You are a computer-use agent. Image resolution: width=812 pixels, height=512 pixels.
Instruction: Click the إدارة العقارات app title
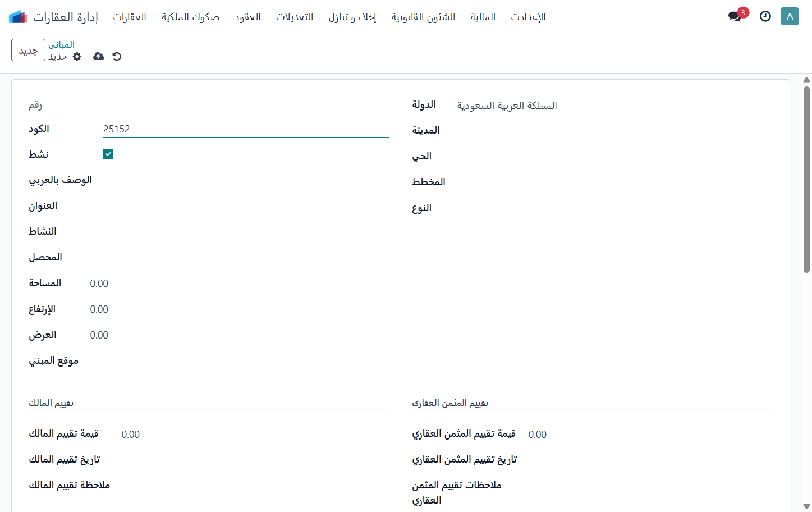(66, 17)
